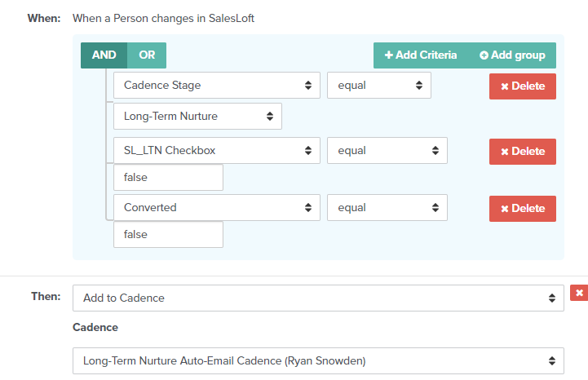
Task: Change operator for SL_LTN Checkbox row
Action: pos(387,151)
